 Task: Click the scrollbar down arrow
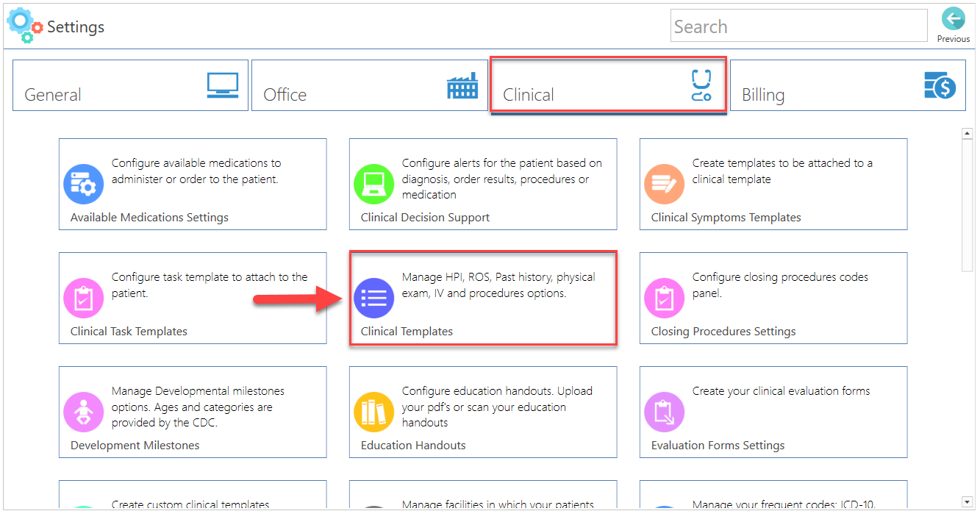click(968, 503)
